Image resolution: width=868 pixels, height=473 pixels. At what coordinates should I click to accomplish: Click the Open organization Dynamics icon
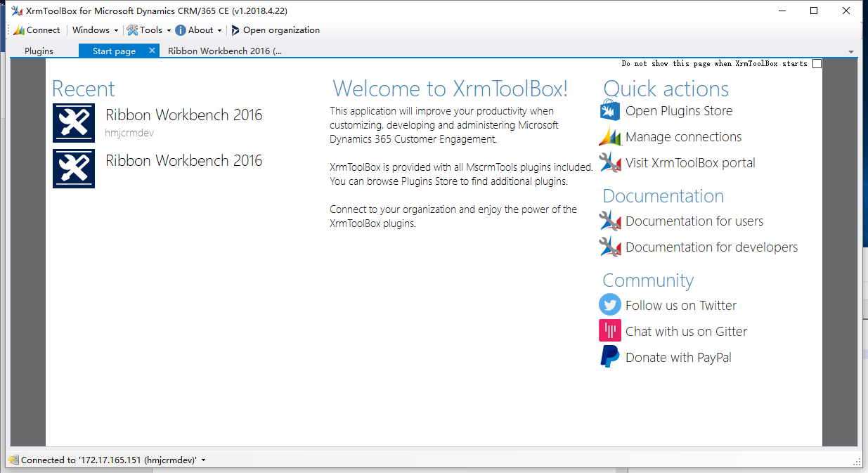[x=235, y=30]
